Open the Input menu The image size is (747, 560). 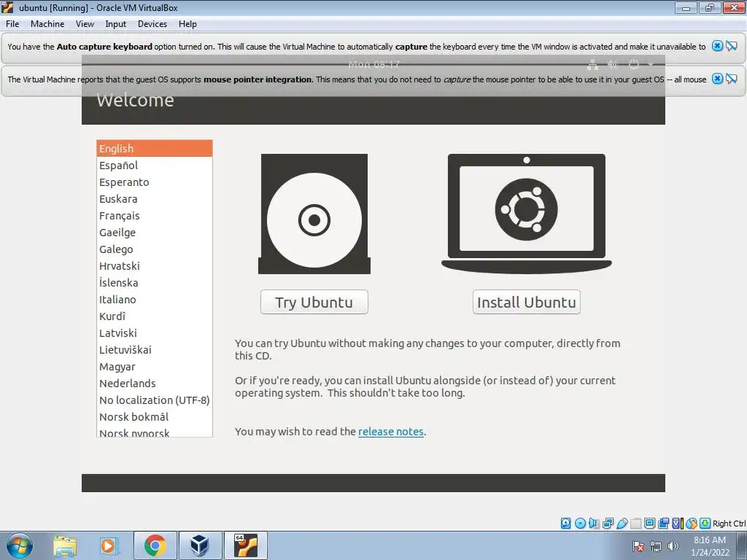[x=116, y=24]
